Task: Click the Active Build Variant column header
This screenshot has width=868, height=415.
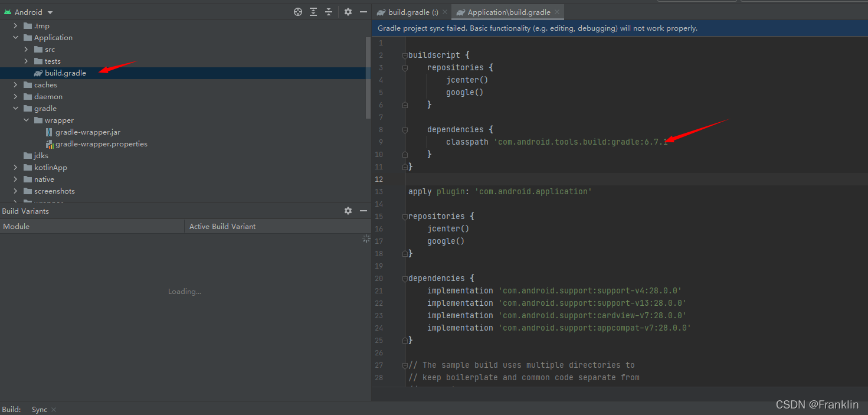Action: (x=277, y=226)
